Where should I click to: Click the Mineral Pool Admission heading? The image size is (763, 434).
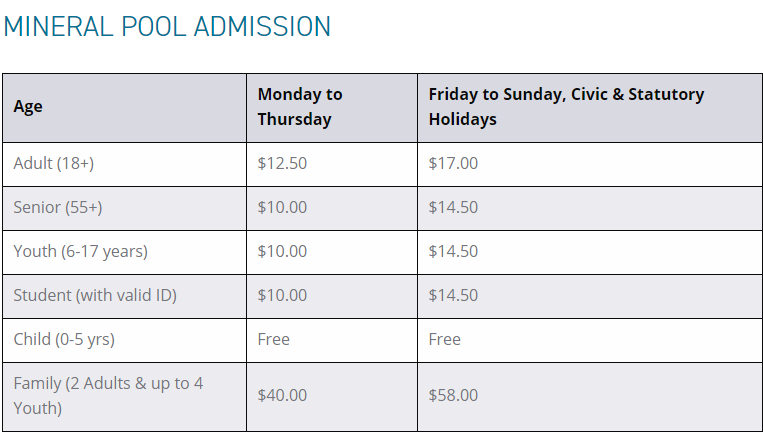[x=167, y=26]
